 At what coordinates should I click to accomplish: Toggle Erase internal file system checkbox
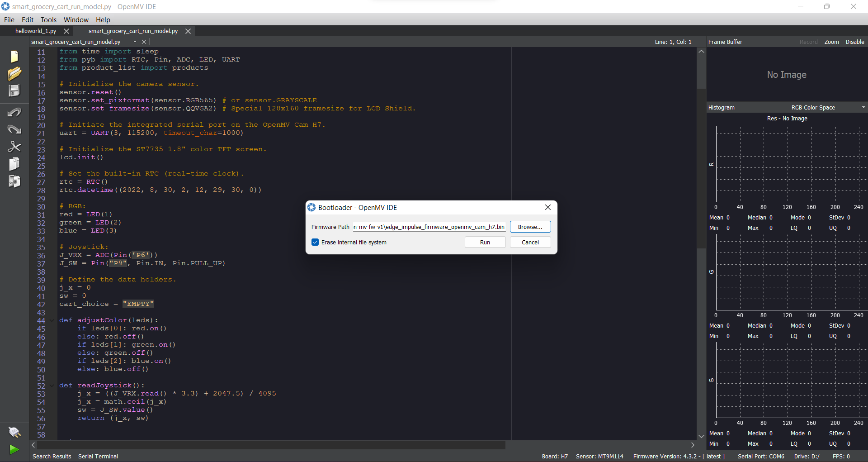click(x=315, y=242)
